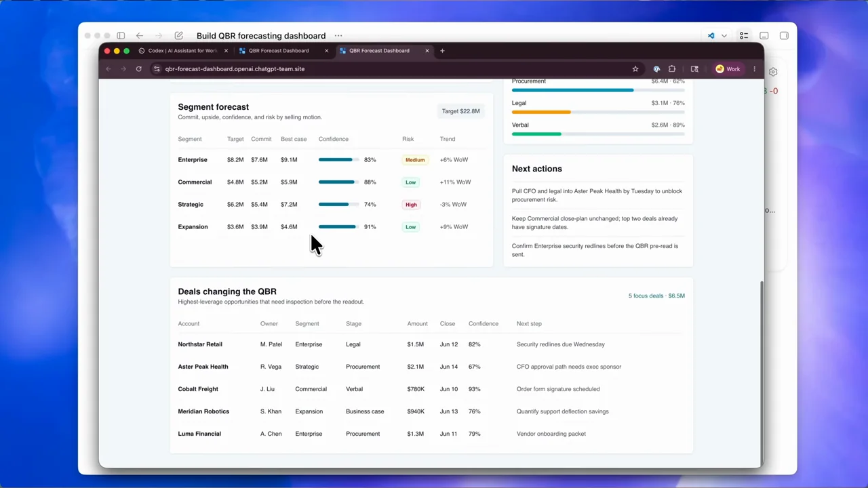This screenshot has height=488, width=868.
Task: Close the Codex AI Assistant tab
Action: [226, 51]
